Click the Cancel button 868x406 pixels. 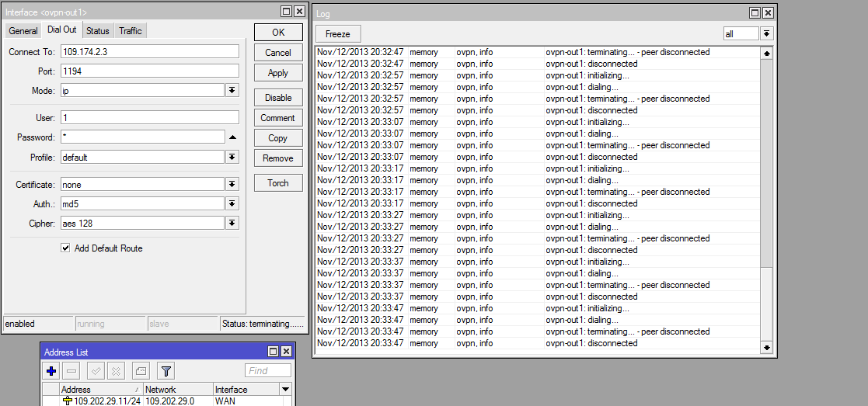pos(278,53)
